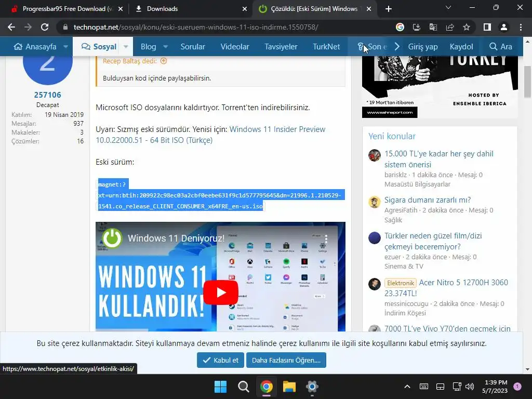The width and height of the screenshot is (532, 399).
Task: Bookmark this page with the star icon
Action: click(467, 27)
